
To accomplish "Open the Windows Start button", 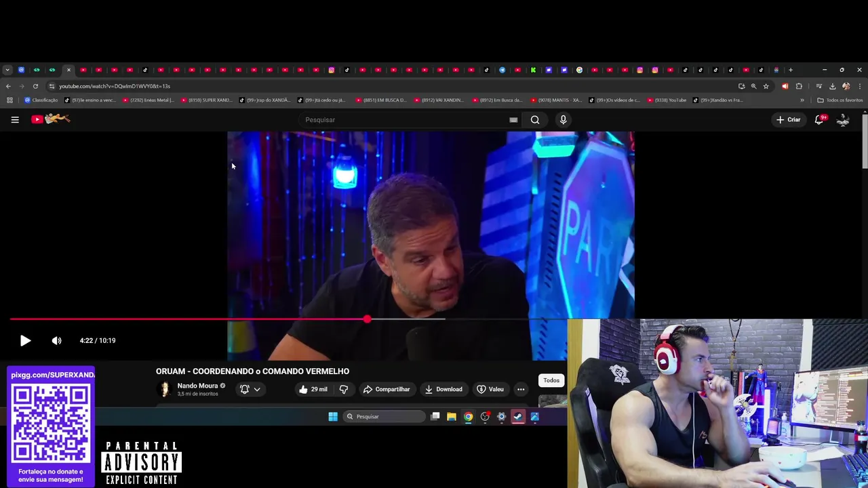I will pos(333,417).
